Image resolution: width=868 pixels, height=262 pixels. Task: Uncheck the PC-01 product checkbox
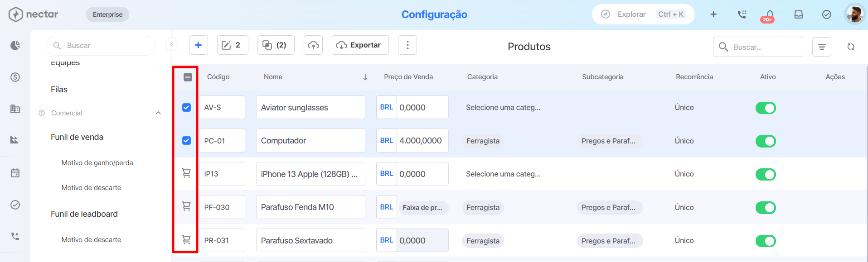186,140
